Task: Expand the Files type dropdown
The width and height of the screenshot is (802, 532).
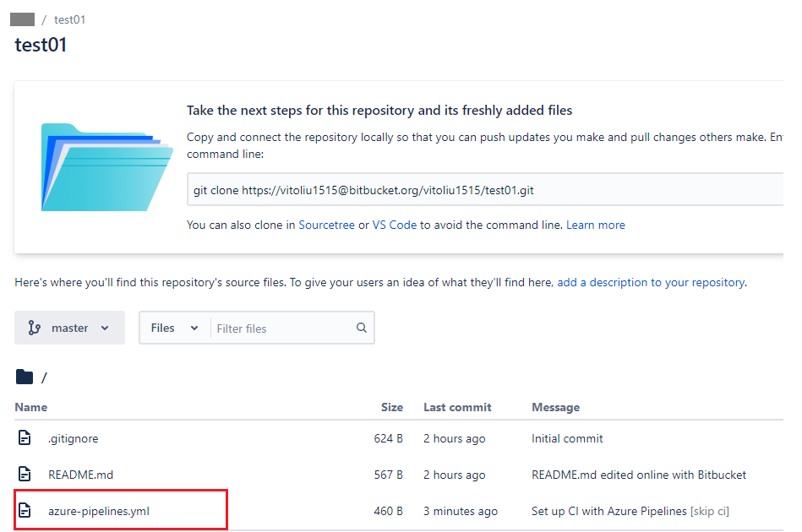Action: click(174, 328)
